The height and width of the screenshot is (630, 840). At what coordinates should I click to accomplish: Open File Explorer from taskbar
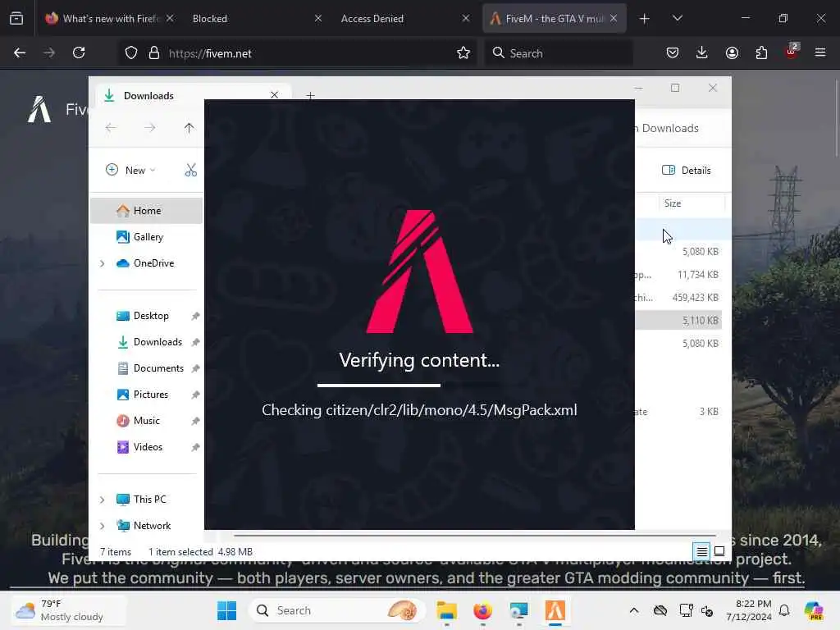[446, 610]
